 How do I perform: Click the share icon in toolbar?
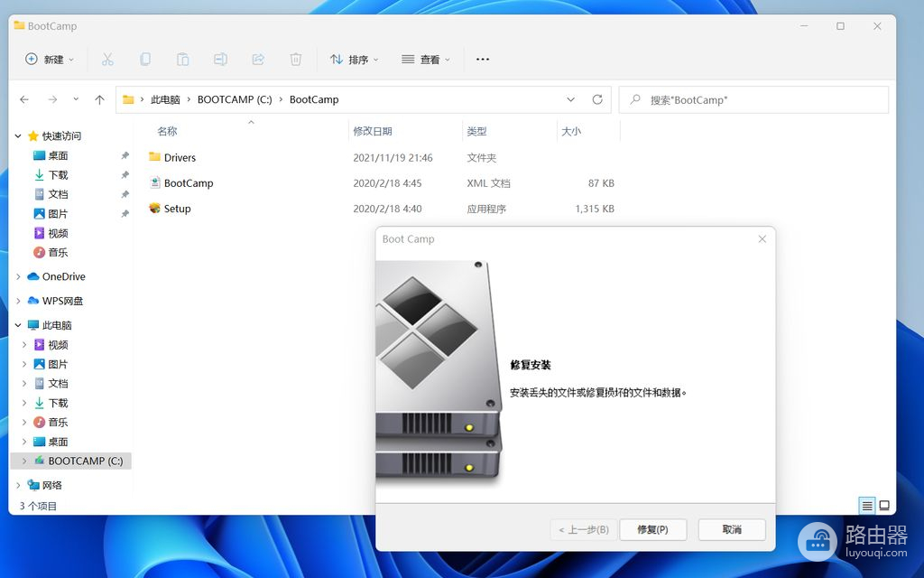(x=257, y=60)
